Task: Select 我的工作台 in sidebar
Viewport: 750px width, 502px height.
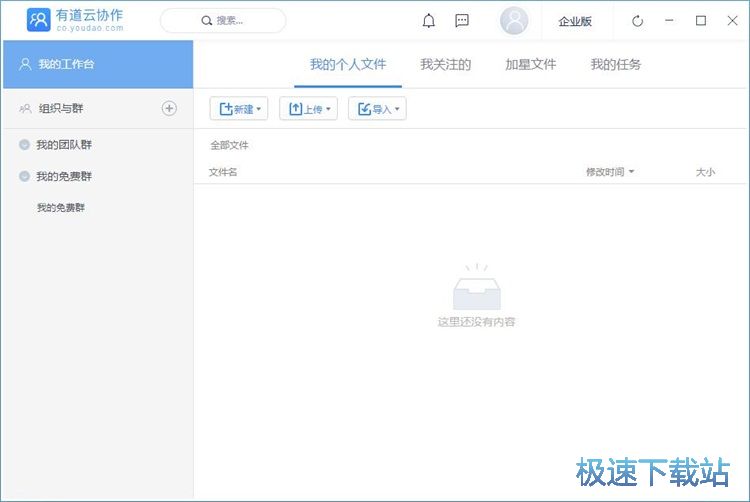Action: (x=97, y=64)
